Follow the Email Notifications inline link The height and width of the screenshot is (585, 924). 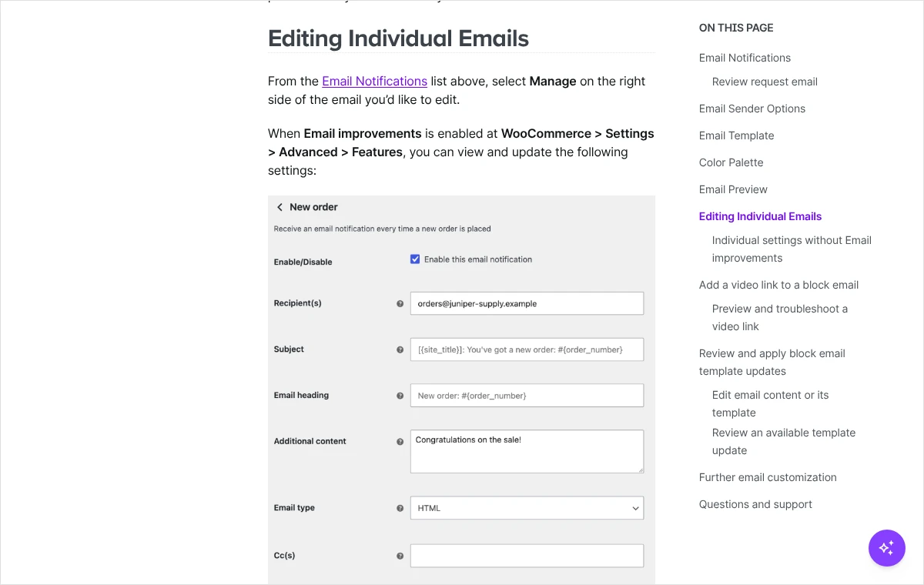point(374,81)
